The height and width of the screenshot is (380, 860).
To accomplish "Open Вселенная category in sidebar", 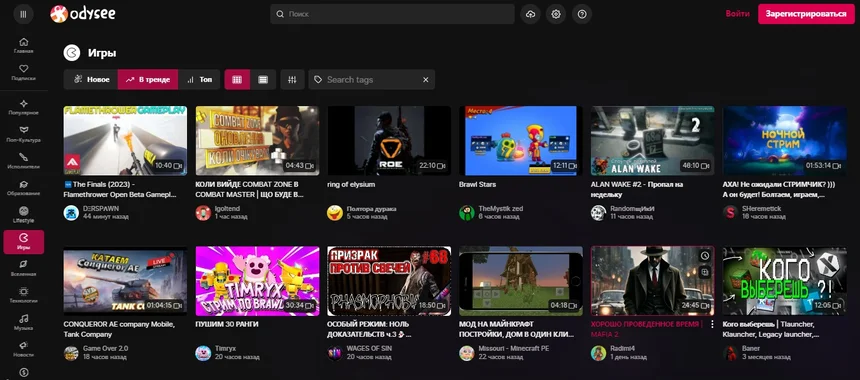I will (24, 269).
